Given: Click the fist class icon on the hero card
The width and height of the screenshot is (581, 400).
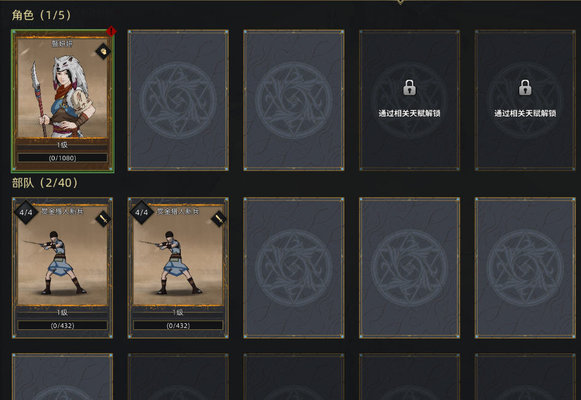Looking at the screenshot, I should click(103, 51).
